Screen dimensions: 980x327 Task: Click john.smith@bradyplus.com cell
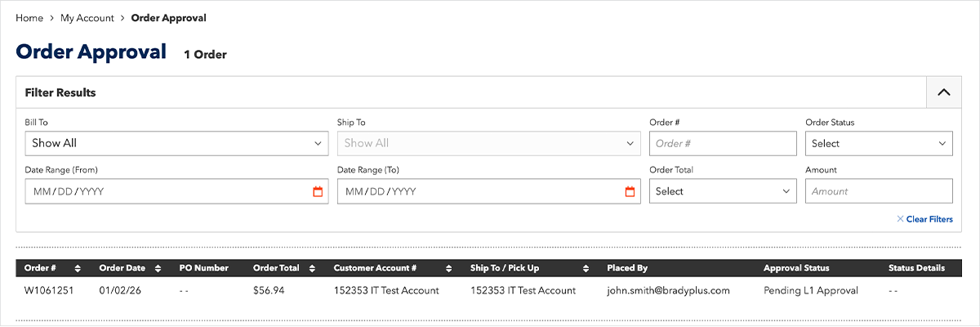coord(668,290)
